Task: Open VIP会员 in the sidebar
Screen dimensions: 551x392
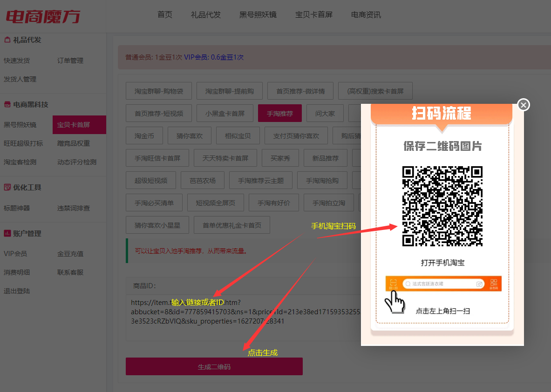Action: (x=15, y=254)
